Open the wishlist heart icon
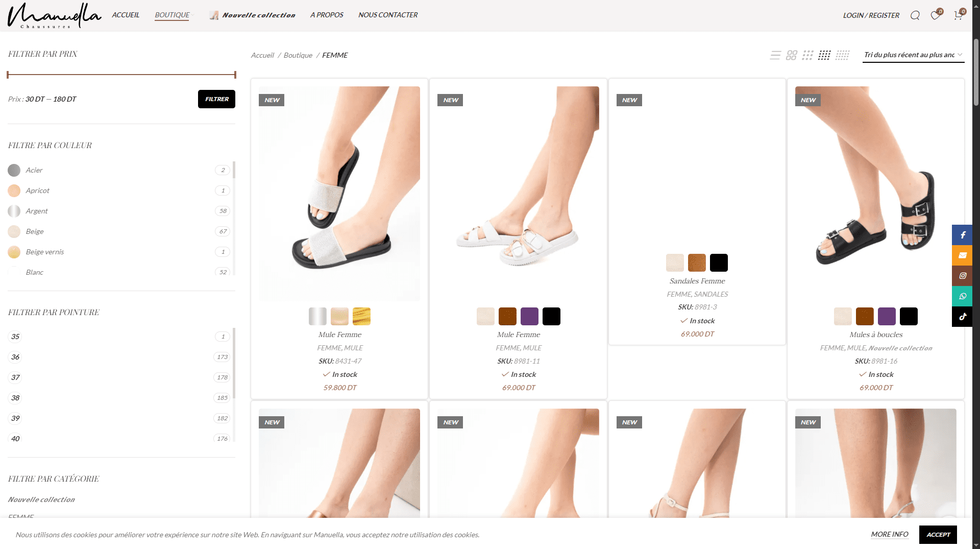The width and height of the screenshot is (980, 549). pyautogui.click(x=935, y=15)
